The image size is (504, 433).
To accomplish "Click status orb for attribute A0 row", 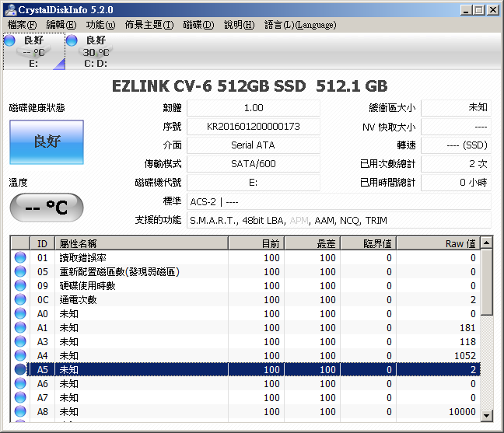I will (20, 313).
